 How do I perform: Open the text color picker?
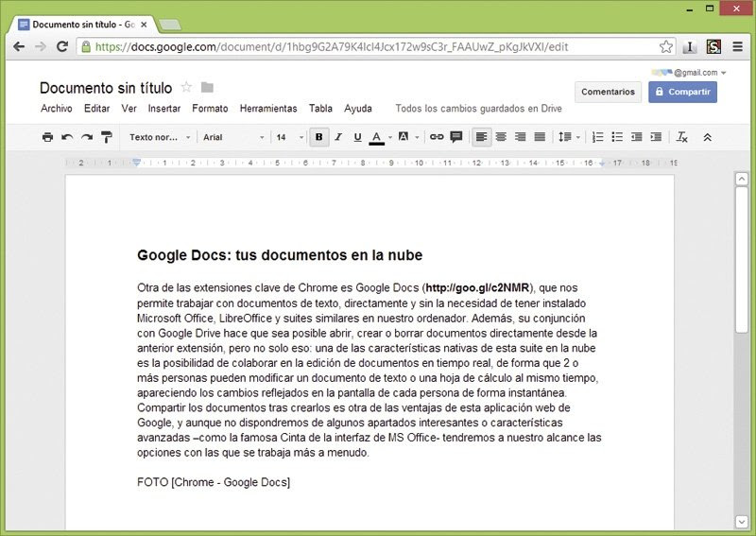[x=376, y=137]
